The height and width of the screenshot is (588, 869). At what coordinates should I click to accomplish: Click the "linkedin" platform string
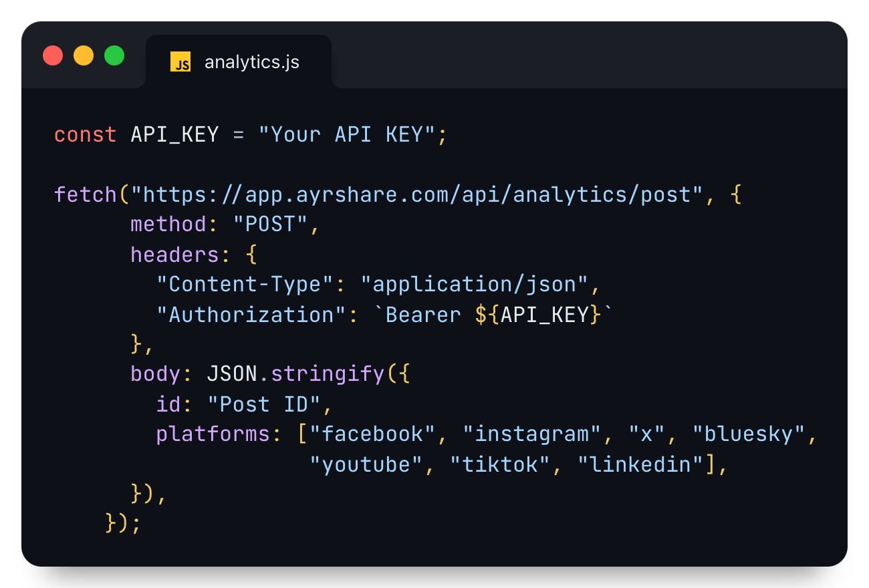point(640,464)
